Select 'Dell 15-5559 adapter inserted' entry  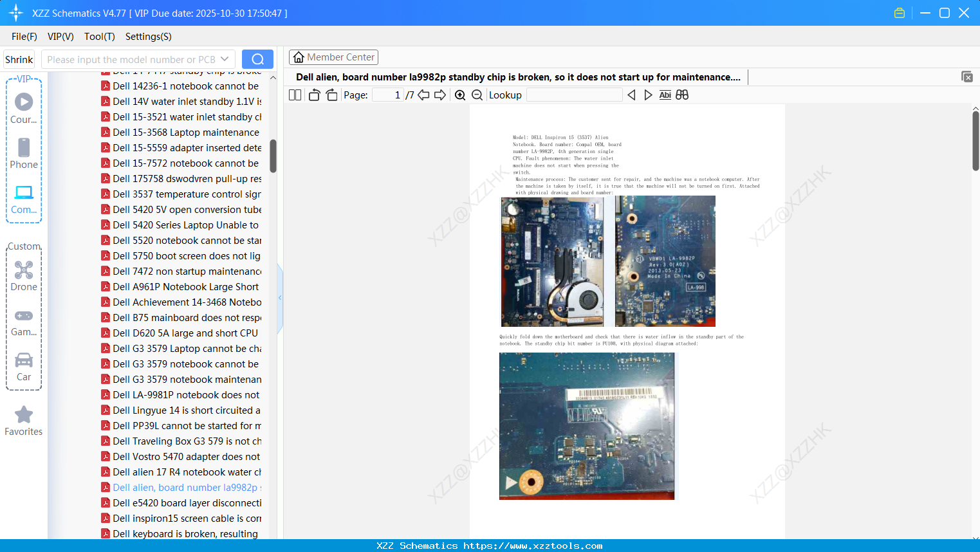pos(181,148)
